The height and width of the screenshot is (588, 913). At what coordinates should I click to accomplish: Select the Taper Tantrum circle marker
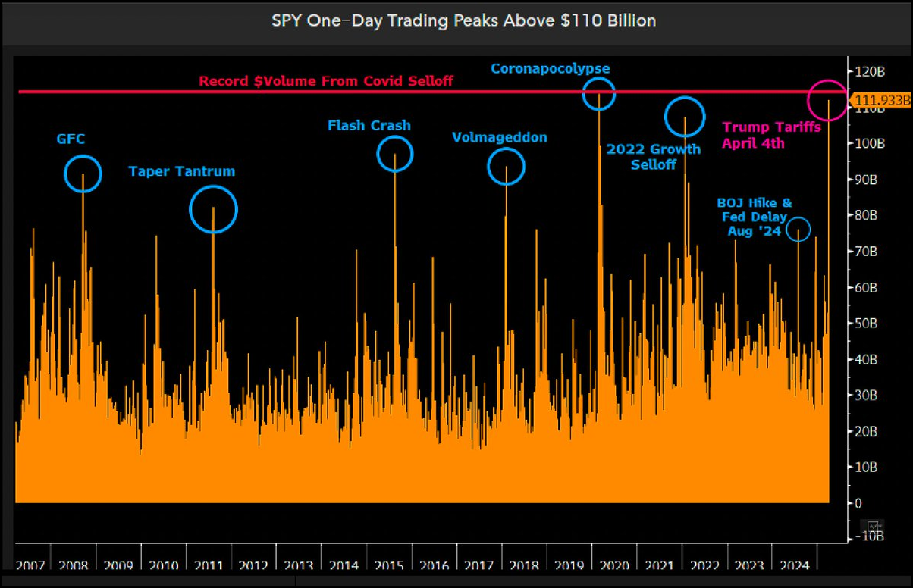pyautogui.click(x=213, y=209)
